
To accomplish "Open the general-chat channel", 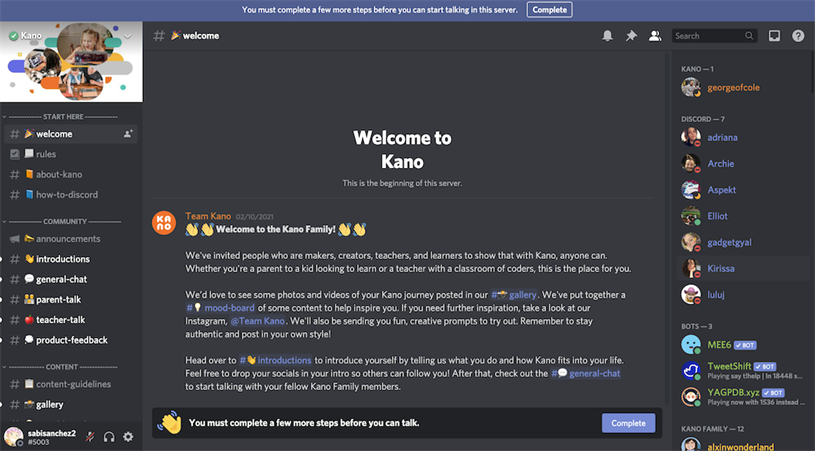I will (x=61, y=279).
